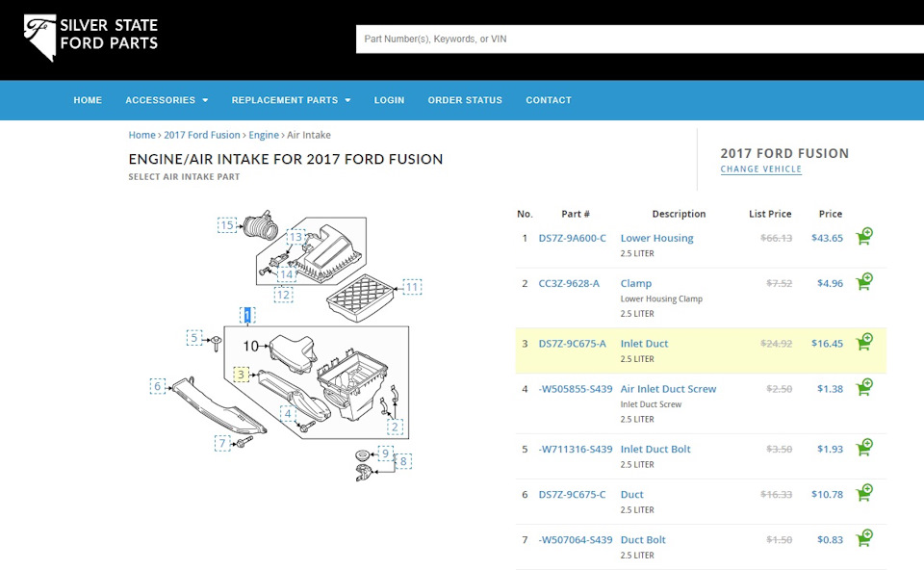Image resolution: width=924 pixels, height=570 pixels.
Task: Open part number -W711316-S439
Action: pos(576,449)
